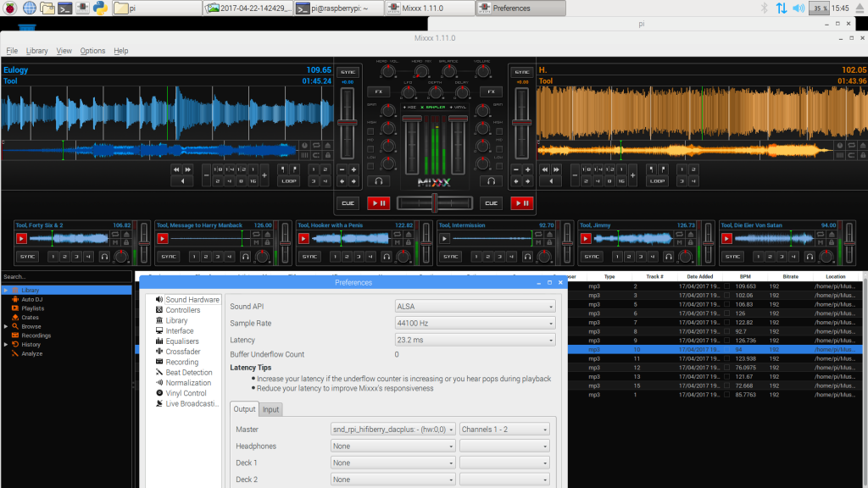Switch to the Input tab in Preferences
Screen dimensions: 868x488
270,409
